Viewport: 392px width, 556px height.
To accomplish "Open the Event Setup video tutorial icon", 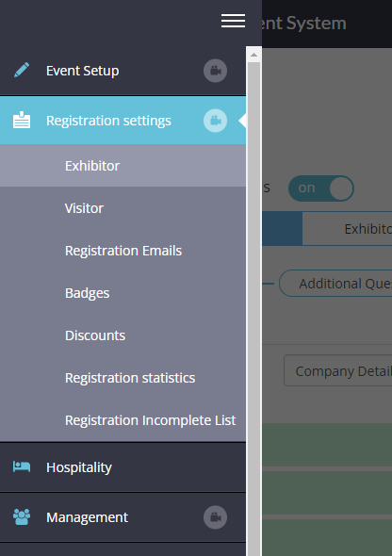I will [x=215, y=71].
